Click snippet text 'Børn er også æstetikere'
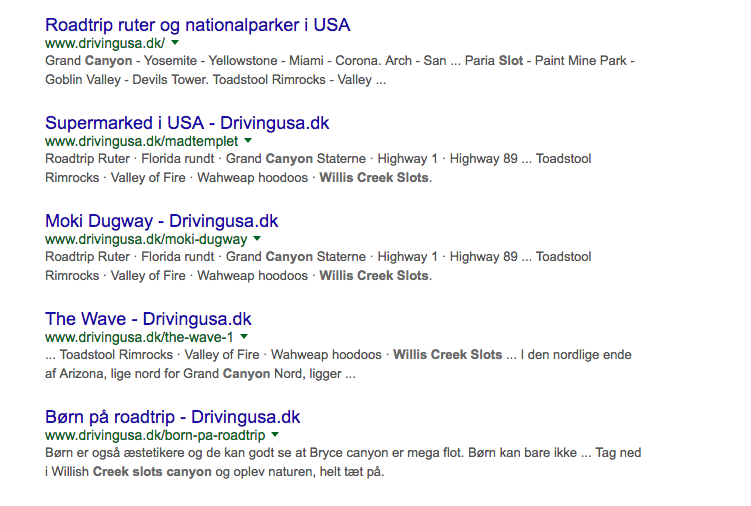 coord(343,453)
